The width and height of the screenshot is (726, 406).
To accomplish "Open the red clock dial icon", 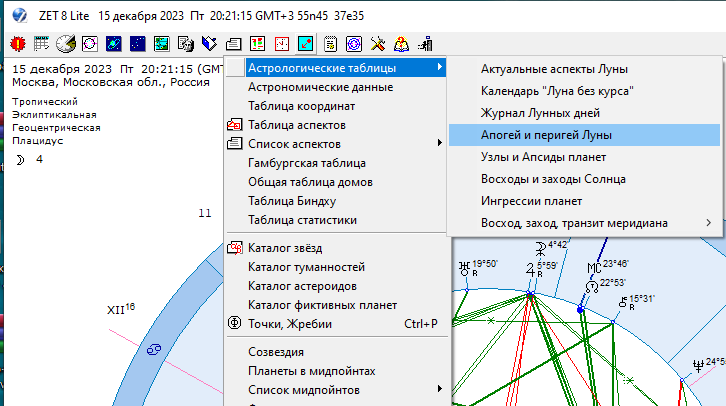I will (282, 44).
